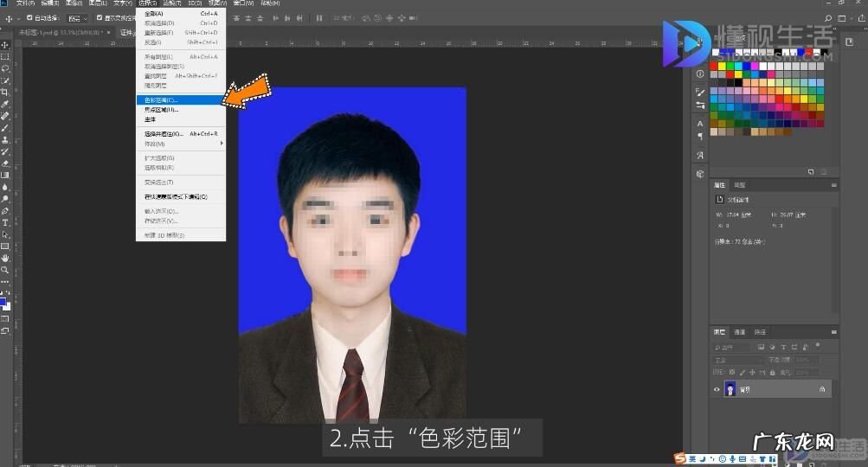
Task: Open the Move tool preset picker arrow
Action: [18, 19]
